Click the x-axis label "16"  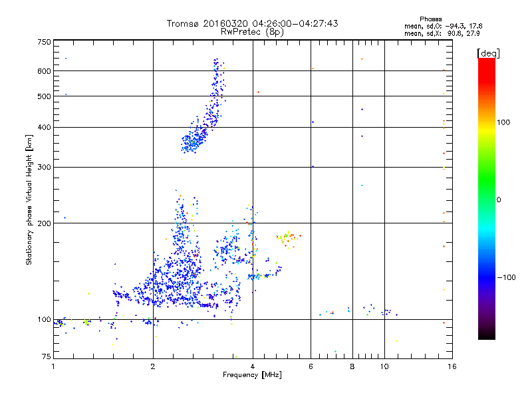[452, 366]
